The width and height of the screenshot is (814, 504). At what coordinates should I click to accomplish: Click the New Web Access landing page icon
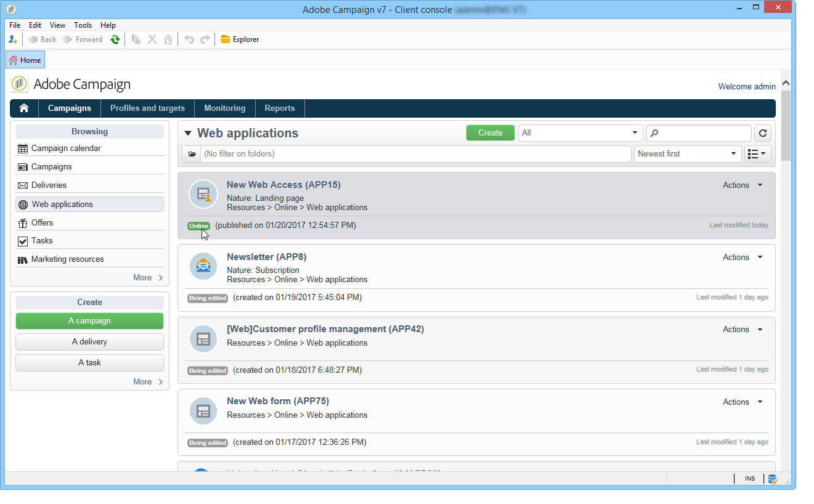[203, 195]
